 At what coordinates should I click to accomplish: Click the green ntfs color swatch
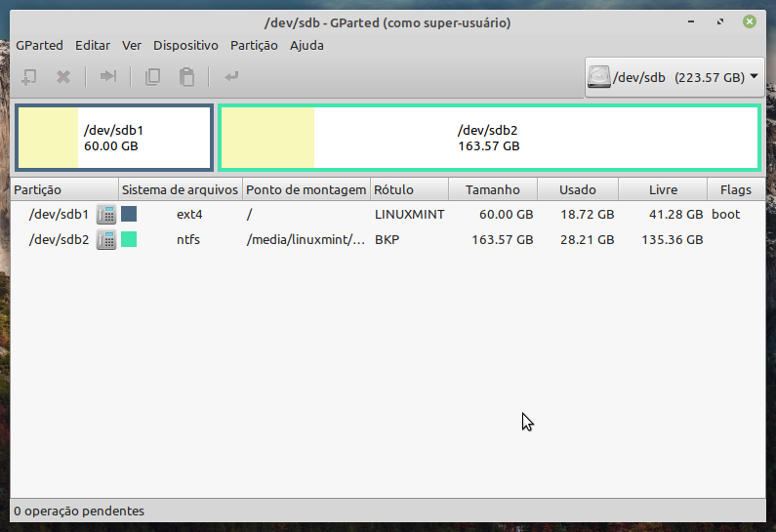pos(129,240)
